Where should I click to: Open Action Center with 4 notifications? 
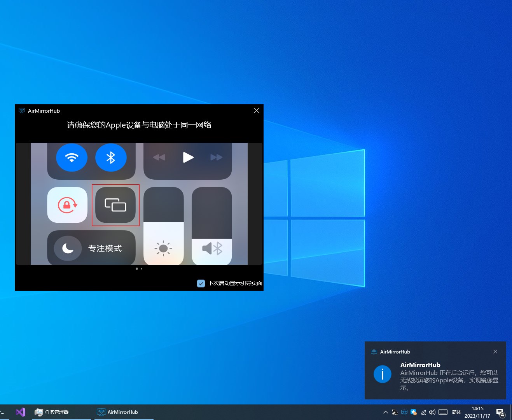[500, 413]
